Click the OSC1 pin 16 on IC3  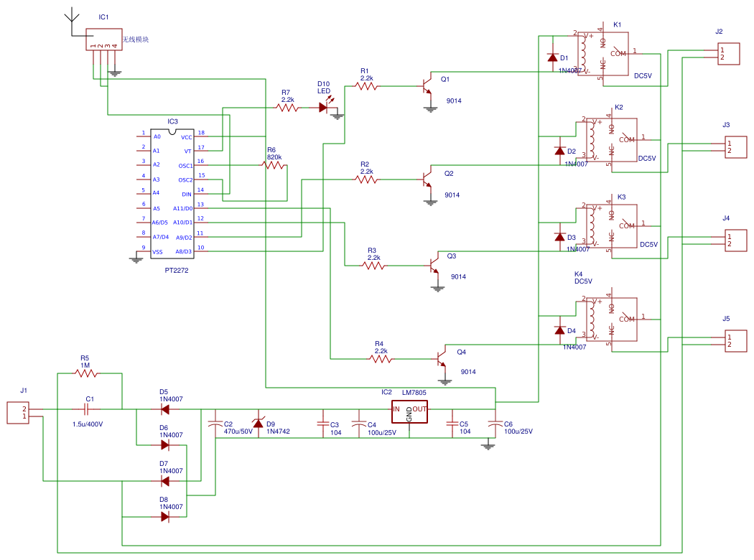(x=201, y=165)
